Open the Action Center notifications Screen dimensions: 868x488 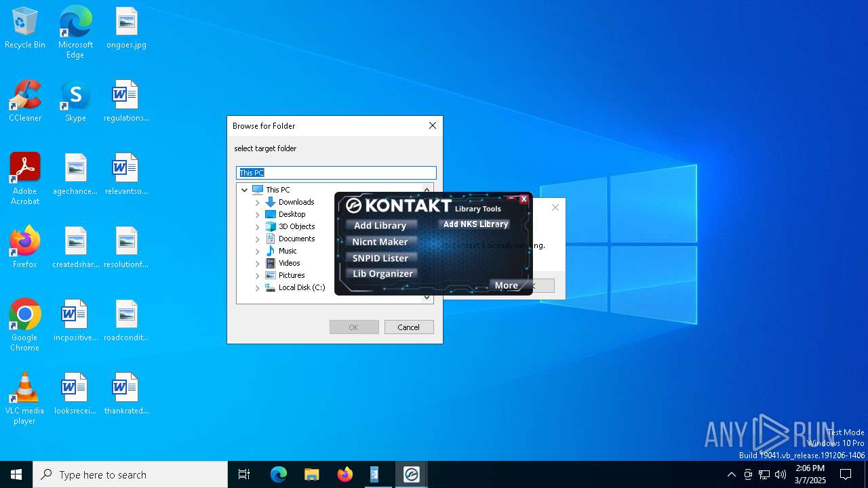pyautogui.click(x=846, y=474)
